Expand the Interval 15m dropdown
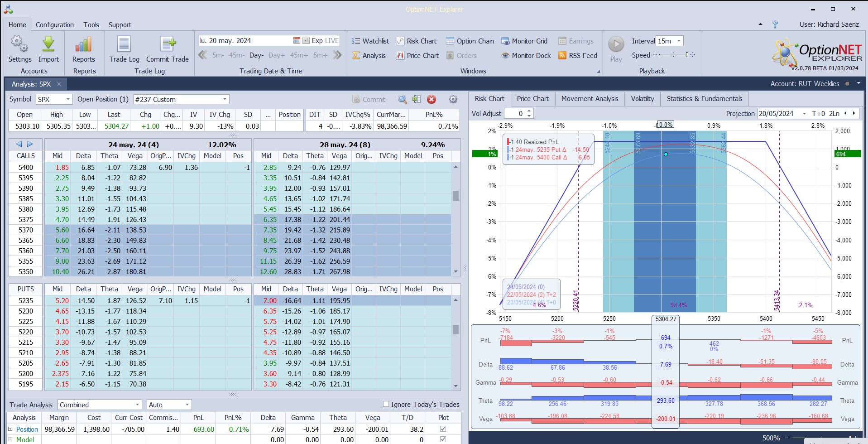Image resolution: width=868 pixels, height=444 pixels. 679,41
